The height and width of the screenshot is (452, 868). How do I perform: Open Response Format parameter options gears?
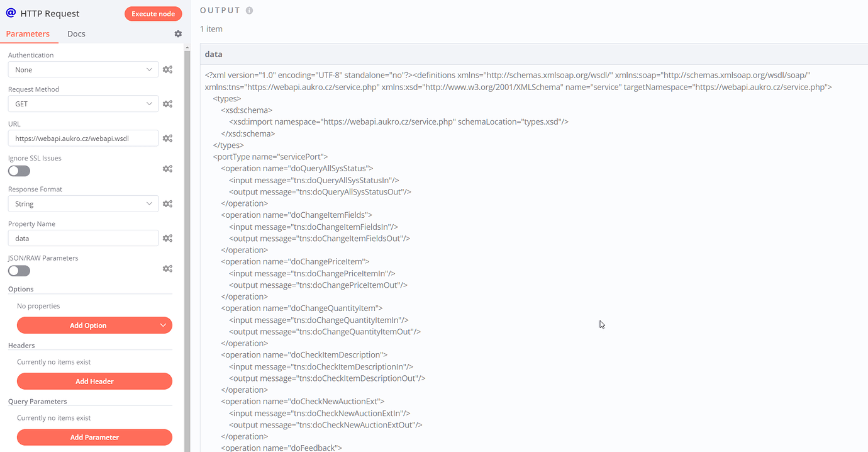[x=167, y=204]
